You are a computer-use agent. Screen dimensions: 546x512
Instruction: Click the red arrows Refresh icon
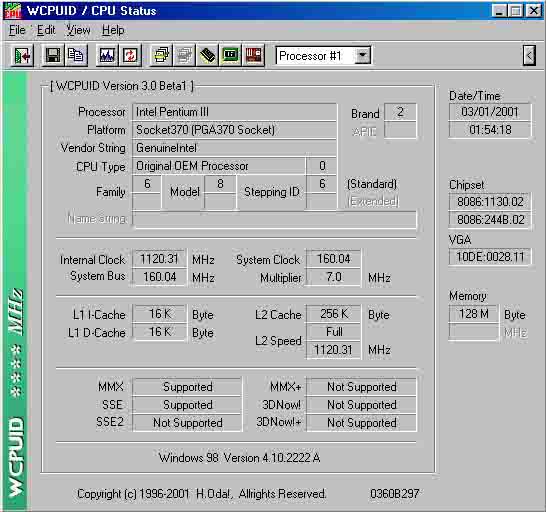130,55
